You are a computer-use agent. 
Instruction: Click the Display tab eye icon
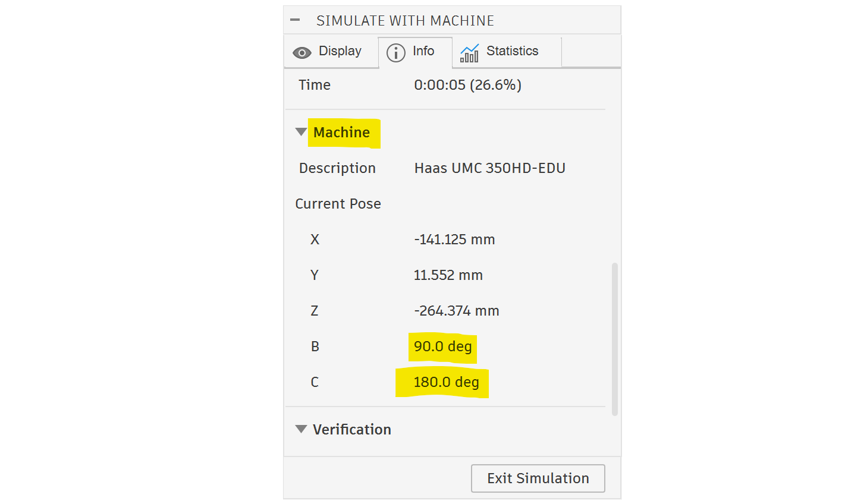click(302, 53)
